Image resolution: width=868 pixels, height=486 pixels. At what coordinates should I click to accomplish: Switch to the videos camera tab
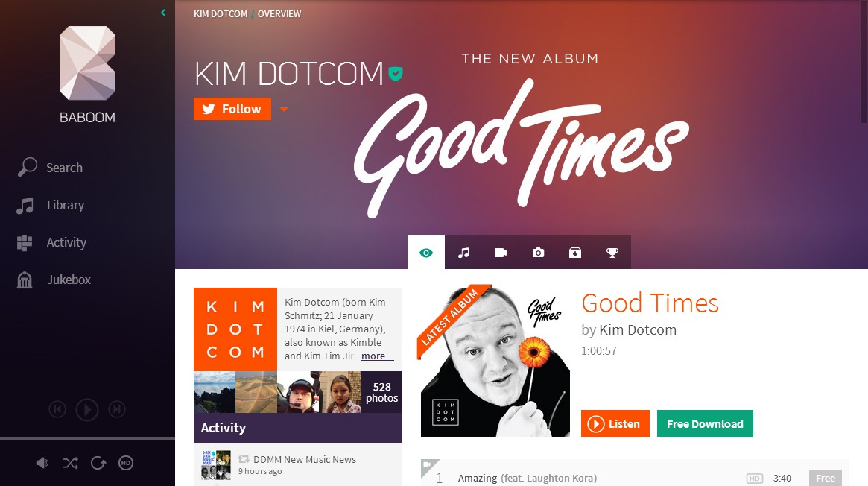[501, 253]
